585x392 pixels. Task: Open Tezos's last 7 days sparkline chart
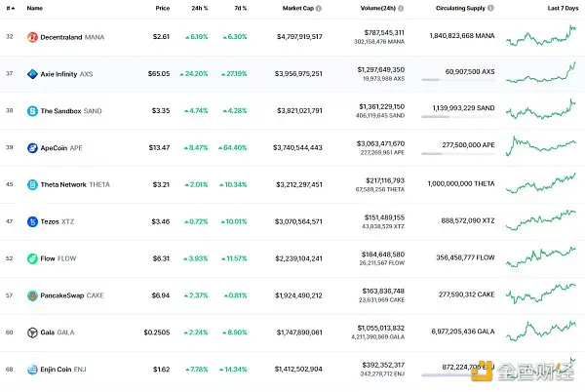pos(541,220)
